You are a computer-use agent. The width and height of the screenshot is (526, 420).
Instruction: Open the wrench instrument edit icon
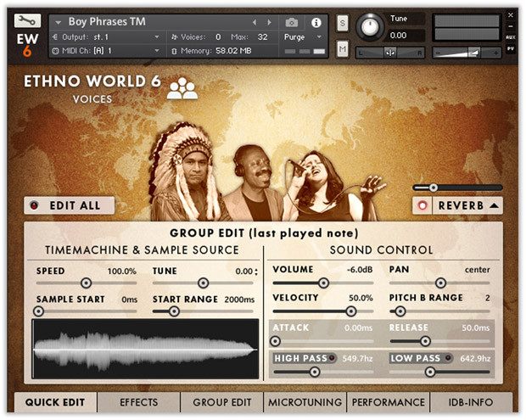tap(27, 21)
